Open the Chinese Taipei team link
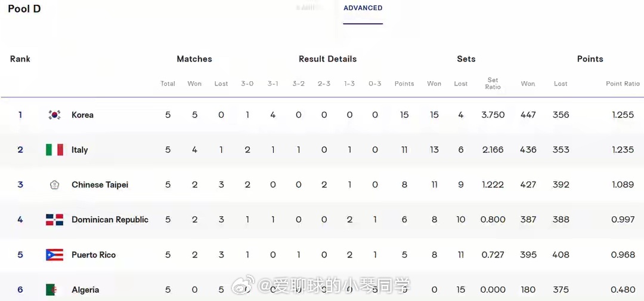644x301 pixels. click(100, 185)
